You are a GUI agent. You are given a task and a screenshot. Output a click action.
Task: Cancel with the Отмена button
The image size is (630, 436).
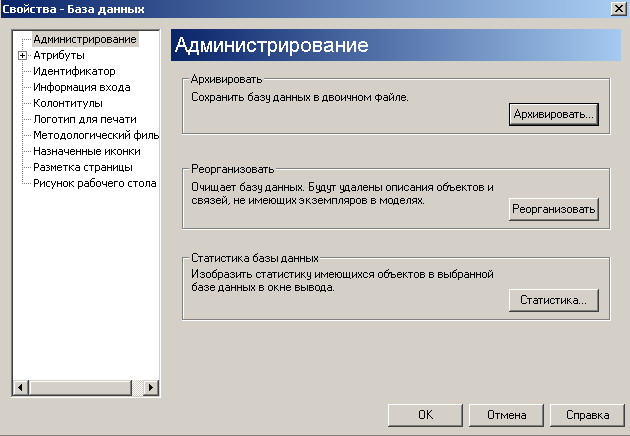point(506,415)
